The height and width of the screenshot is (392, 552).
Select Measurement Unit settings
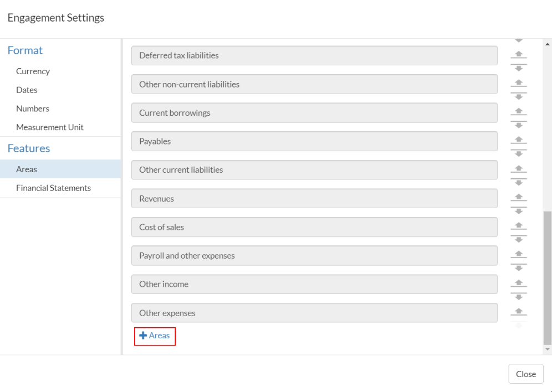50,127
